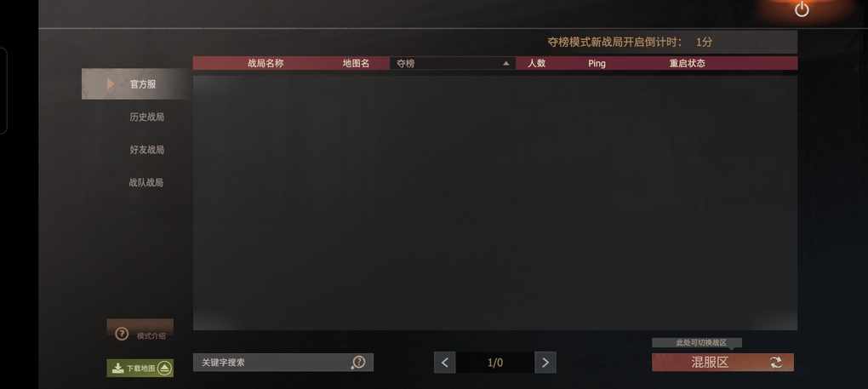Switch to 好友战局 tab

point(146,150)
